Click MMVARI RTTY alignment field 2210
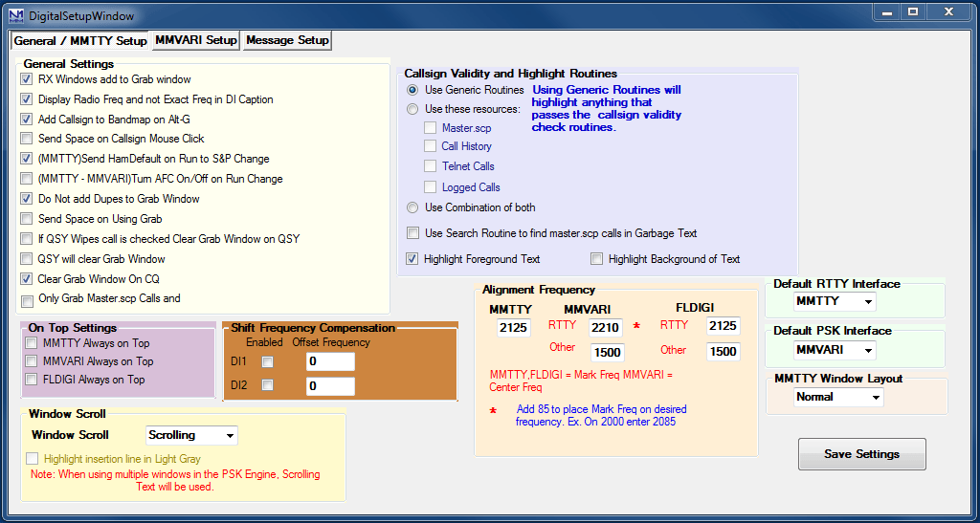The height and width of the screenshot is (523, 980). click(x=606, y=328)
